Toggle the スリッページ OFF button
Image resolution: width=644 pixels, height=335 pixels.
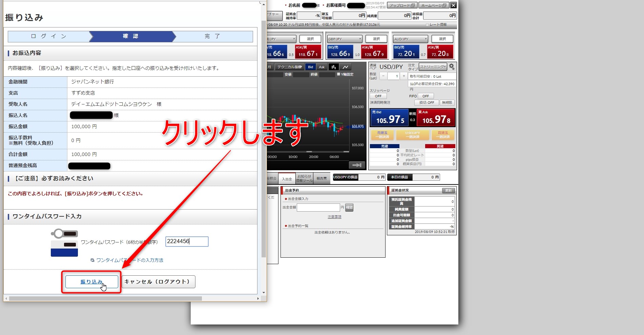(378, 96)
